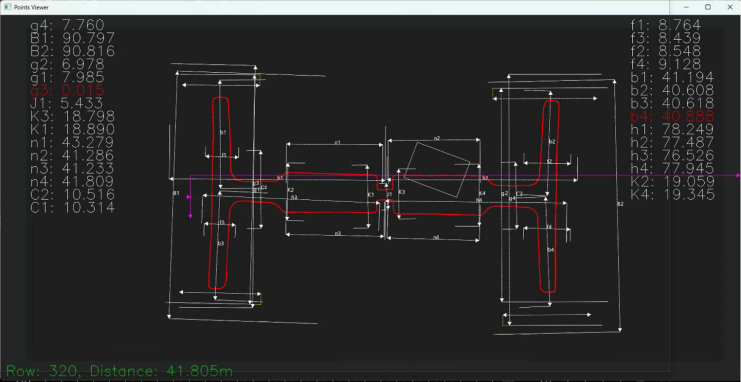Click the n2 dimension label in drawing
Image resolution: width=741 pixels, height=382 pixels.
437,139
